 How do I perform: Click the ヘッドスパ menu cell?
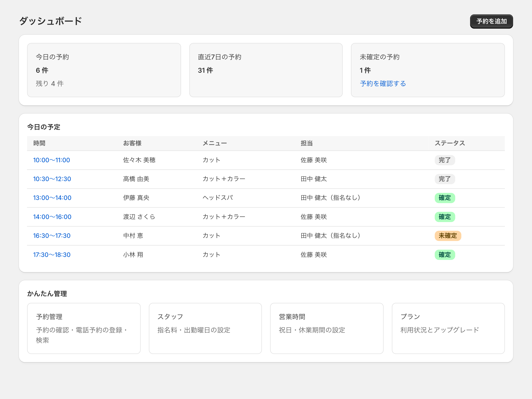pos(218,198)
